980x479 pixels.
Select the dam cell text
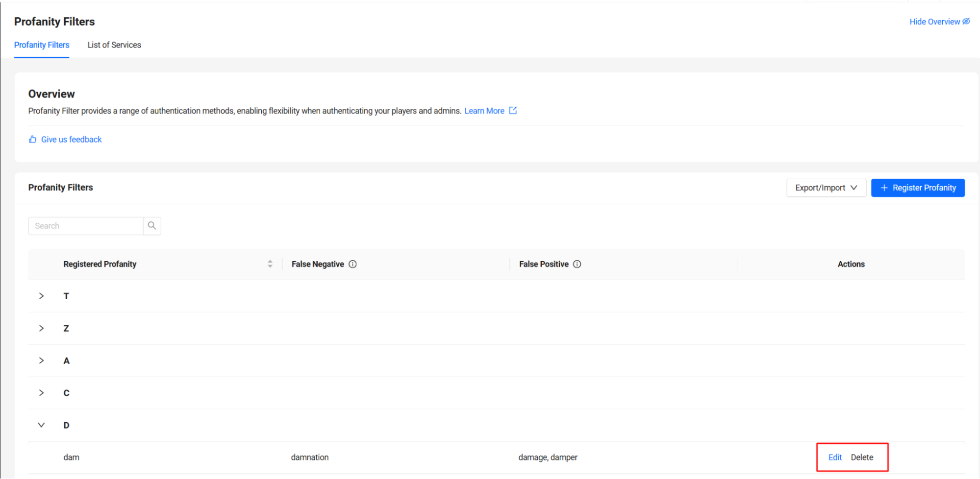pos(71,457)
